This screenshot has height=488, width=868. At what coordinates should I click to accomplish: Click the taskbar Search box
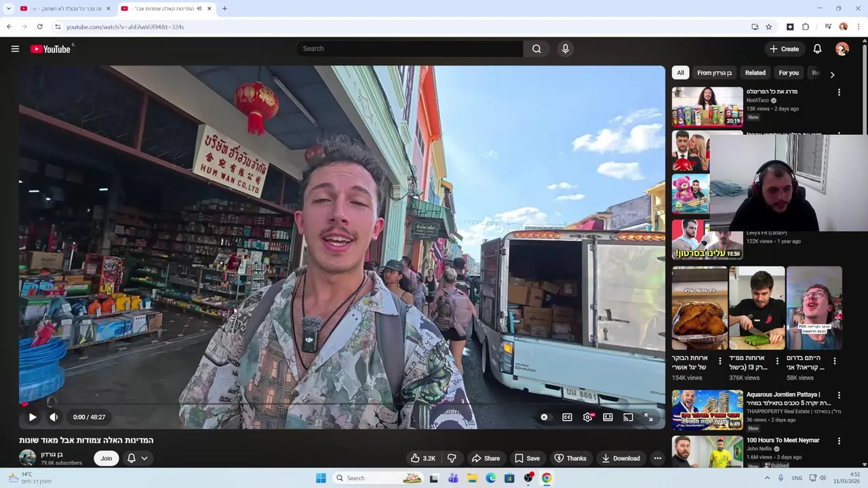pos(378,478)
